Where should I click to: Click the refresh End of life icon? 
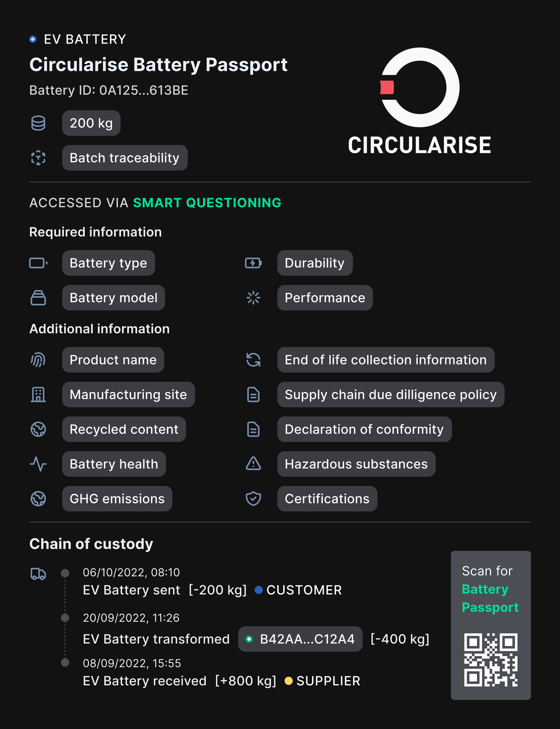pos(253,360)
